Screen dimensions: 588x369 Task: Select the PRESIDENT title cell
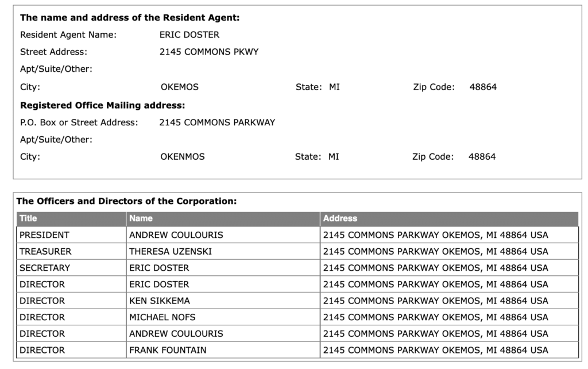pos(71,235)
